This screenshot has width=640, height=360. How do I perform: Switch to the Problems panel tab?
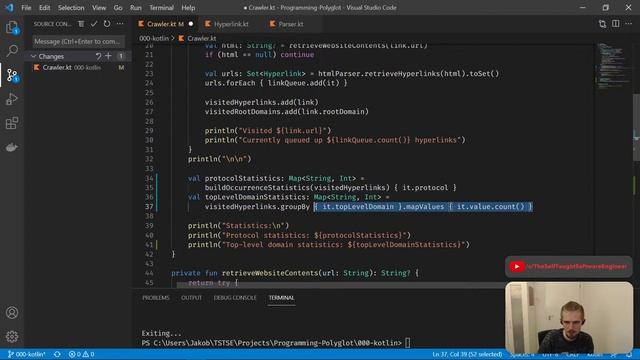[156, 298]
